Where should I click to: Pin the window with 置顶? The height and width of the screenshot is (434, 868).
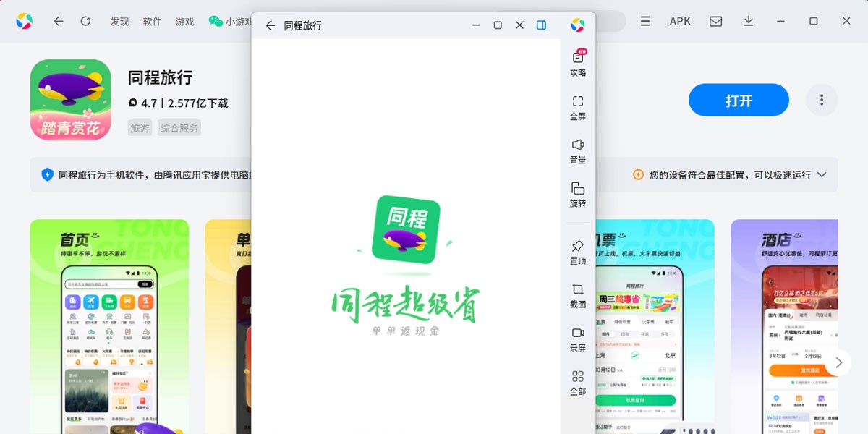click(578, 252)
